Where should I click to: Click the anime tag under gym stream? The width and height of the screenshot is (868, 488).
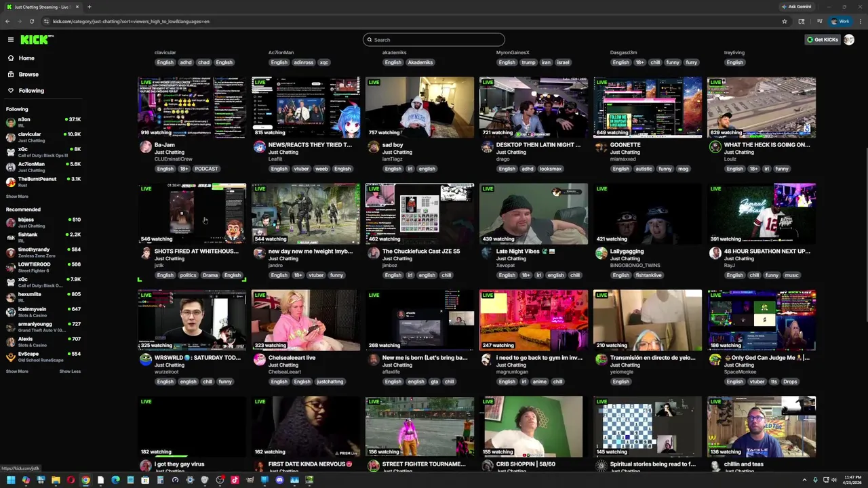tap(540, 382)
